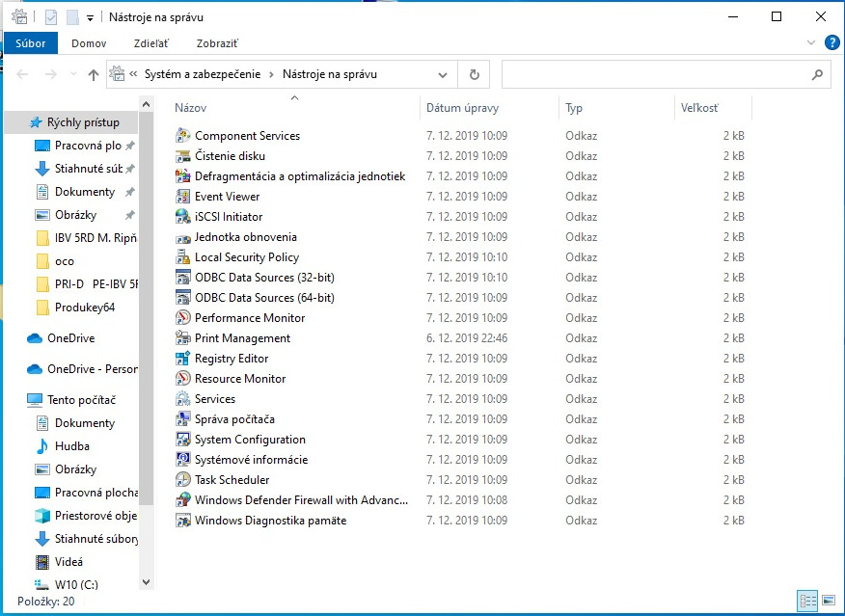The height and width of the screenshot is (616, 845).
Task: Go up one folder level arrow
Action: (94, 75)
